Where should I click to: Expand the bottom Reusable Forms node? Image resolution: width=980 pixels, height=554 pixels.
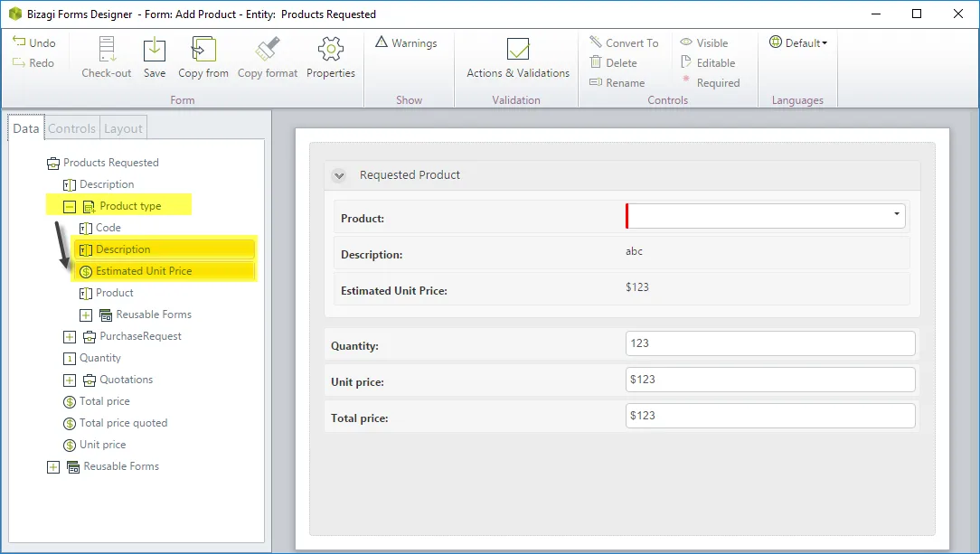[53, 467]
